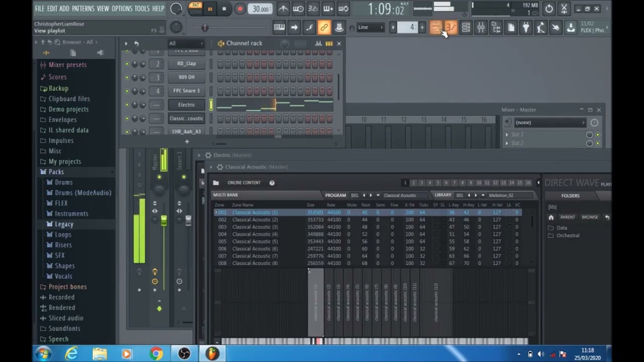Toggle the 3-2-1 countdown before recording
This screenshot has width=644, height=362.
click(313, 9)
